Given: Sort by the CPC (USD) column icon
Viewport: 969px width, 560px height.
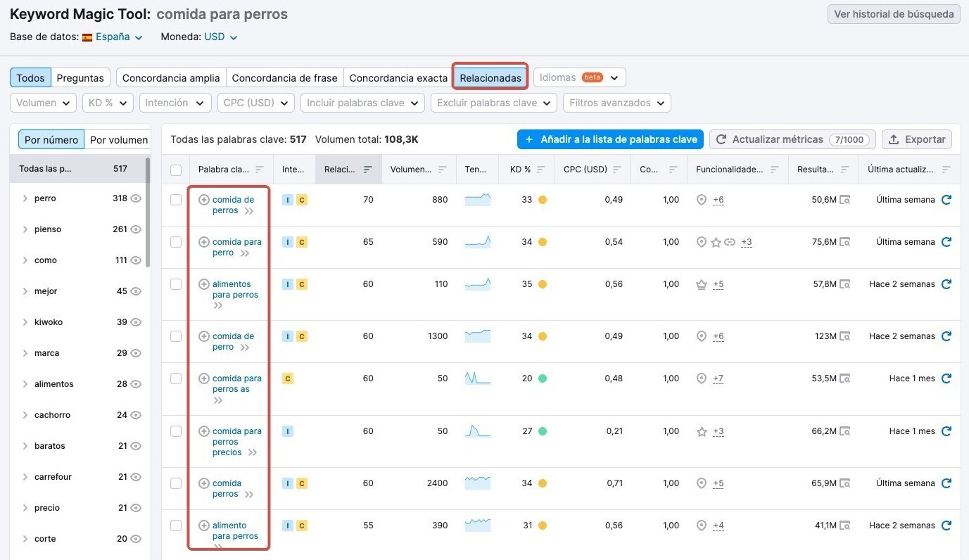Looking at the screenshot, I should 617,170.
